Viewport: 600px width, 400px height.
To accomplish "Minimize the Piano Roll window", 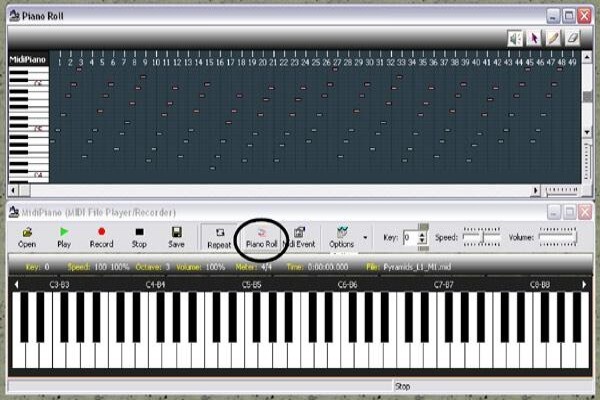I will coord(553,16).
